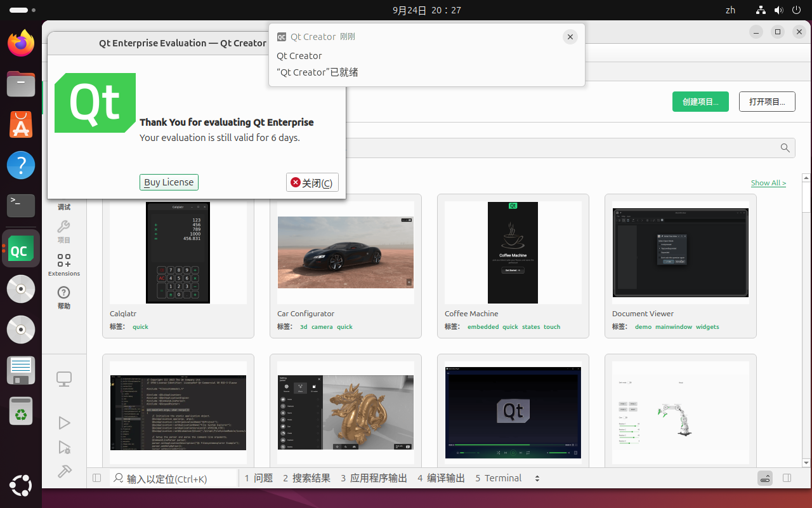Click the progress details toggle in status bar
Viewport: 812px width, 508px height.
point(766,478)
